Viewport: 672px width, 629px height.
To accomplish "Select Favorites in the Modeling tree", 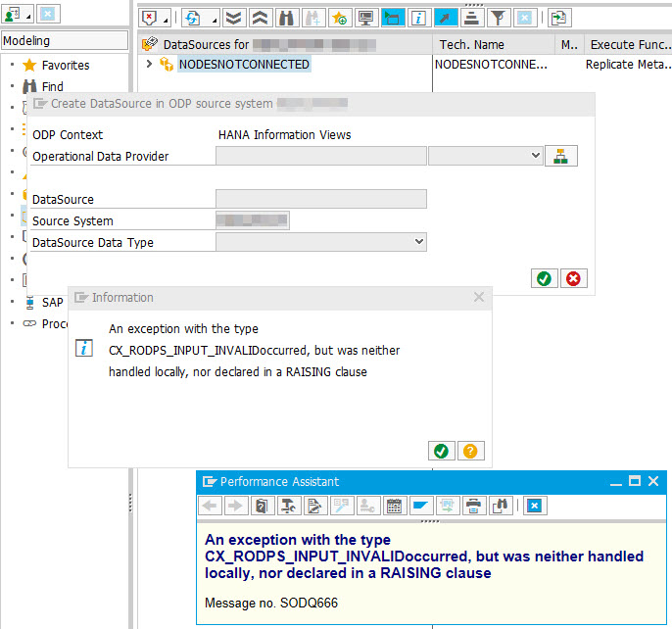I will click(66, 66).
